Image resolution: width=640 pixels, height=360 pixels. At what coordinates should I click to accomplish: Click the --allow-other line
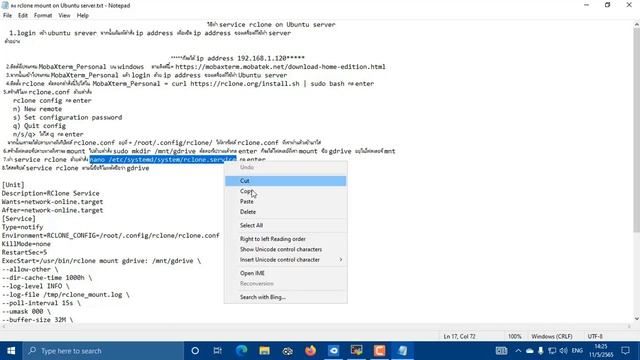pos(30,269)
